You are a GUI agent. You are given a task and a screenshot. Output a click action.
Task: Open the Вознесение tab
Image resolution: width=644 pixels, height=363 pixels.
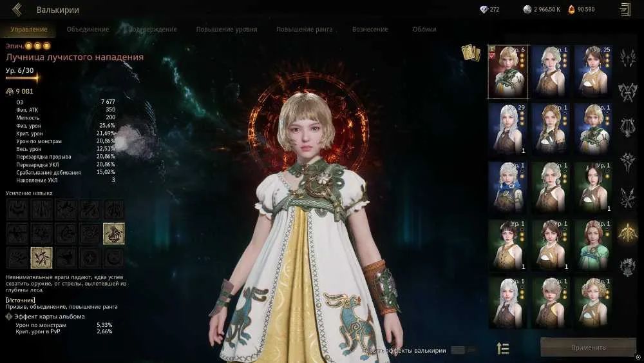pos(370,29)
